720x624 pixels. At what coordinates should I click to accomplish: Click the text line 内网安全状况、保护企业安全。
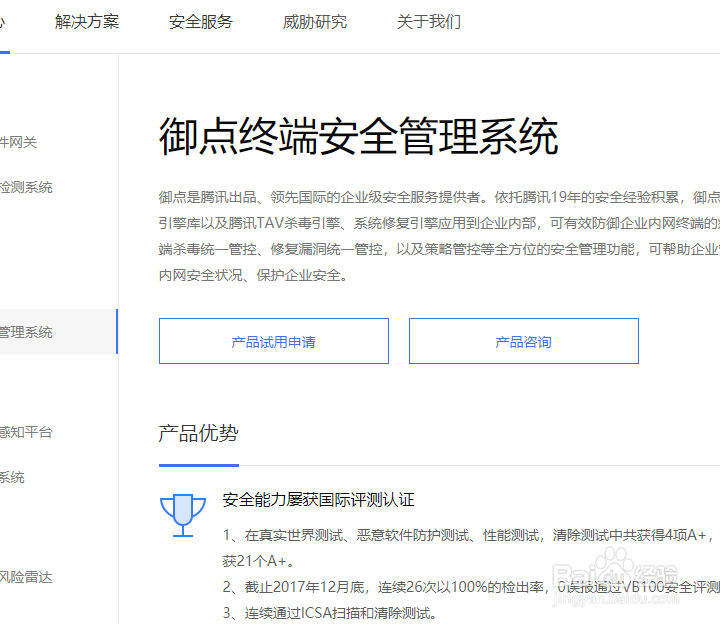click(253, 275)
